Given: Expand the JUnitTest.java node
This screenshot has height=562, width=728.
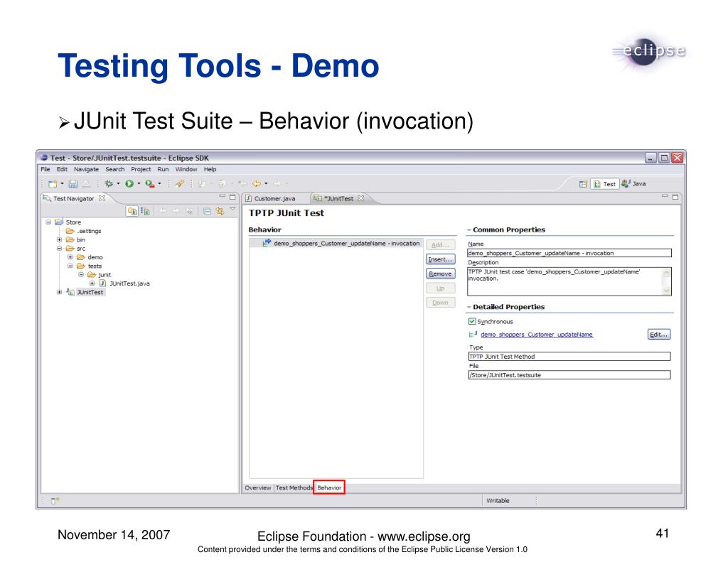Looking at the screenshot, I should pyautogui.click(x=92, y=283).
